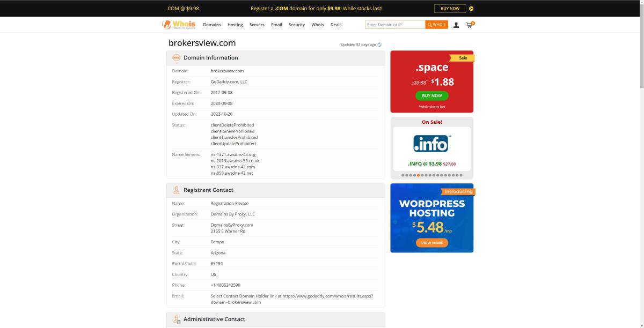
Task: Select the Whois menu item
Action: [318, 25]
